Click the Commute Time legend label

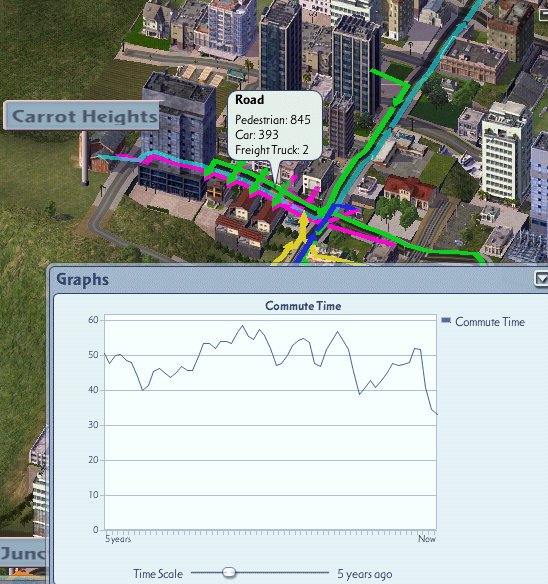pos(490,322)
